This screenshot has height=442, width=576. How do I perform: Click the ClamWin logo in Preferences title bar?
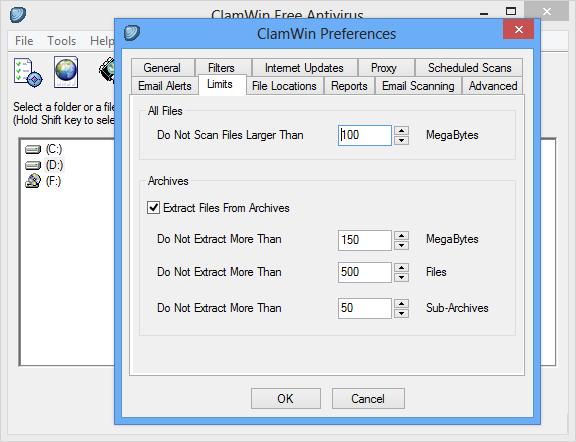click(132, 33)
